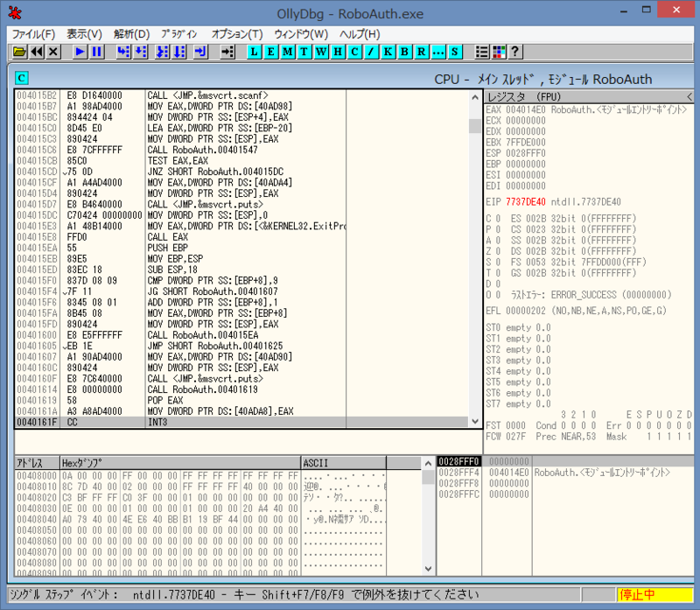Click the < arrow in the registers header
The width and height of the screenshot is (700, 610).
[689, 97]
